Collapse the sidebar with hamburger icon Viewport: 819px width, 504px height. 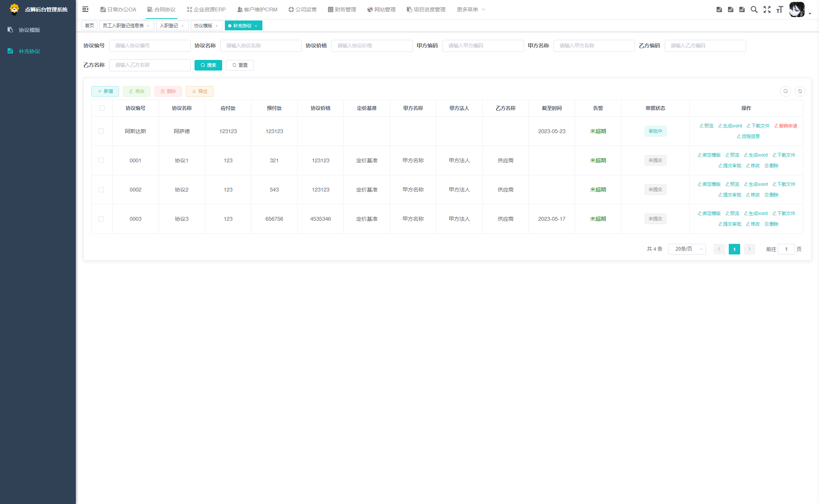point(85,9)
